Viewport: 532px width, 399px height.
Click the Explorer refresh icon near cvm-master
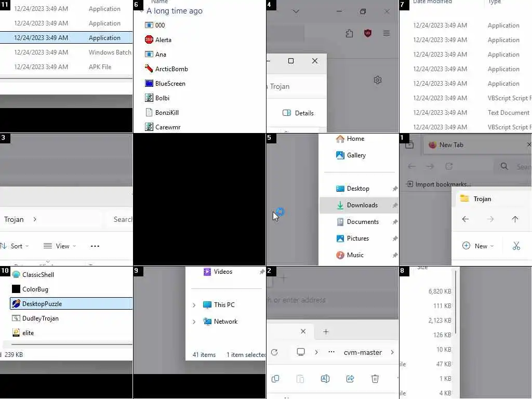(x=274, y=352)
